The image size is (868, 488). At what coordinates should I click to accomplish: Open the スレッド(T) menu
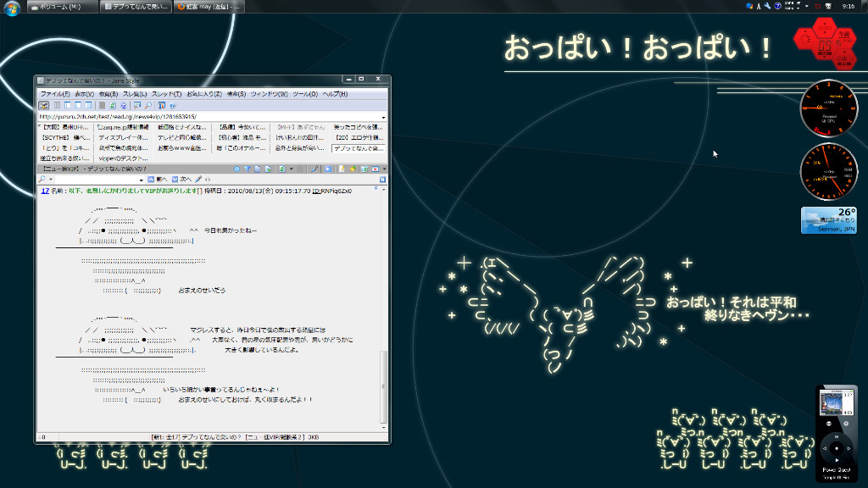click(167, 94)
